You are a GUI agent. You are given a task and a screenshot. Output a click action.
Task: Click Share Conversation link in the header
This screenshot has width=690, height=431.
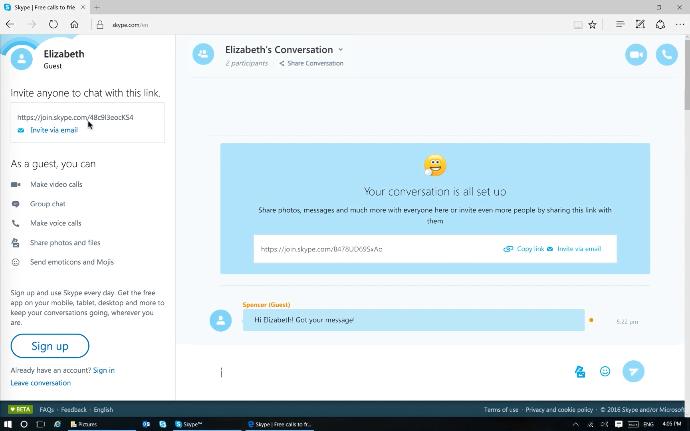point(311,63)
